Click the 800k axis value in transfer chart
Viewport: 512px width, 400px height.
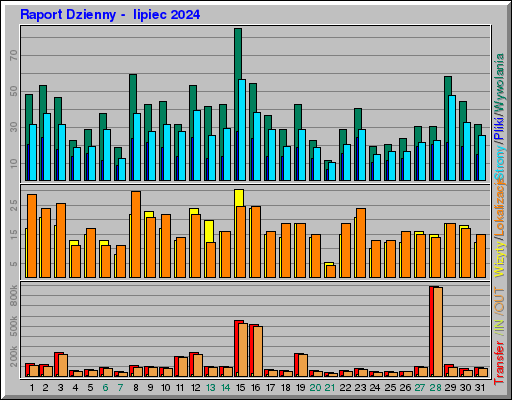(13, 296)
